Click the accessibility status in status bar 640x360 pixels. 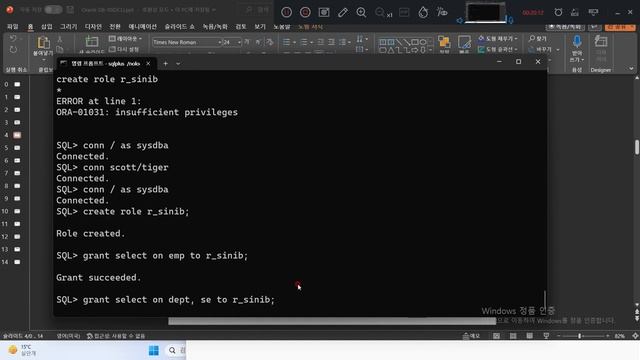pyautogui.click(x=116, y=336)
